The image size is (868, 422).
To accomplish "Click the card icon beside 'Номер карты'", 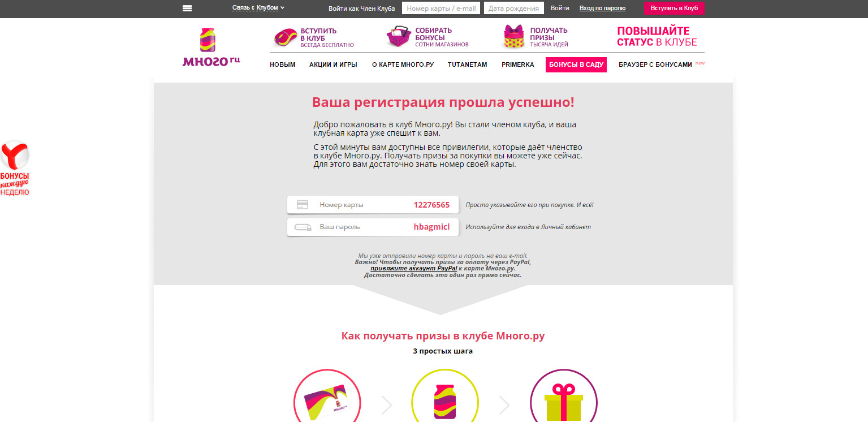I will pos(303,205).
